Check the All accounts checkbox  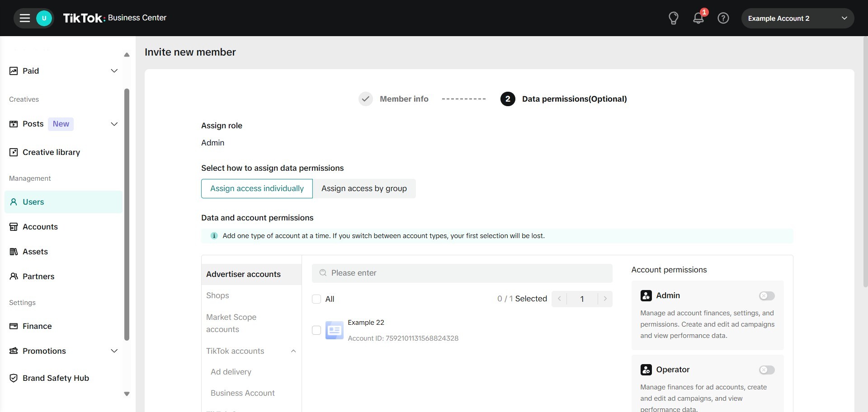pyautogui.click(x=316, y=299)
